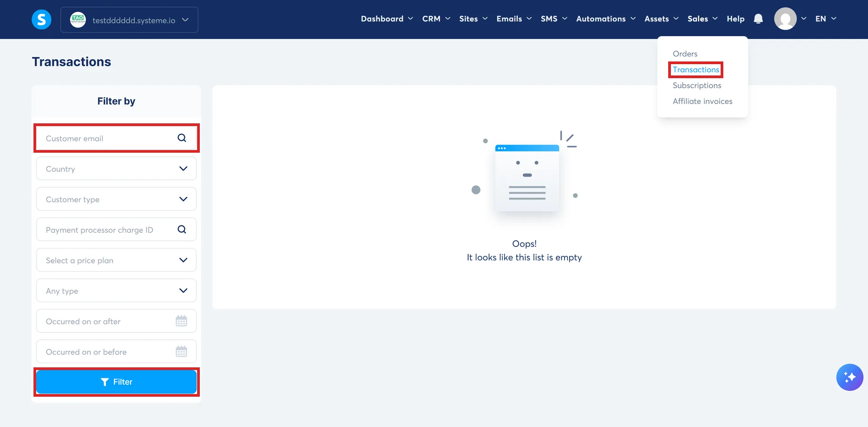Select Transactions from Sales menu

(696, 70)
